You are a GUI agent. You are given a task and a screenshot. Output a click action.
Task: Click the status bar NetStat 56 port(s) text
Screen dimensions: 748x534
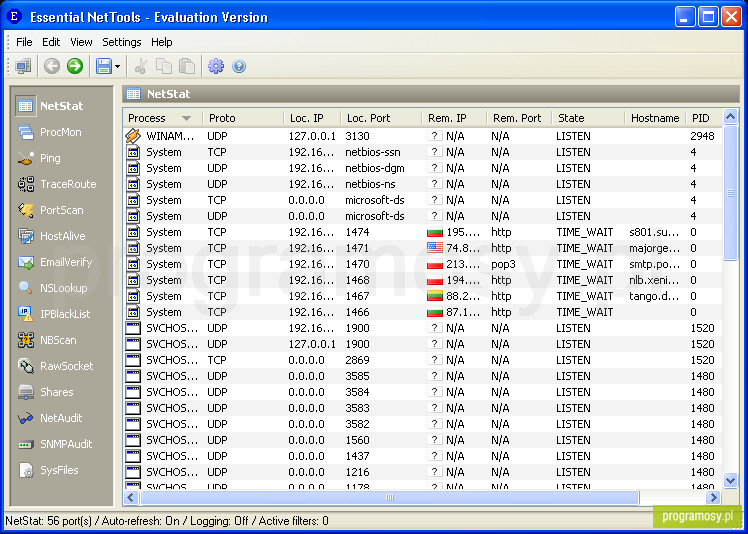pyautogui.click(x=50, y=521)
